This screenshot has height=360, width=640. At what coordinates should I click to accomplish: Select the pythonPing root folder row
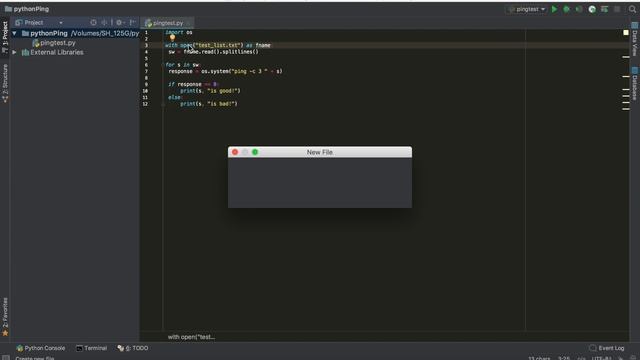click(x=75, y=33)
